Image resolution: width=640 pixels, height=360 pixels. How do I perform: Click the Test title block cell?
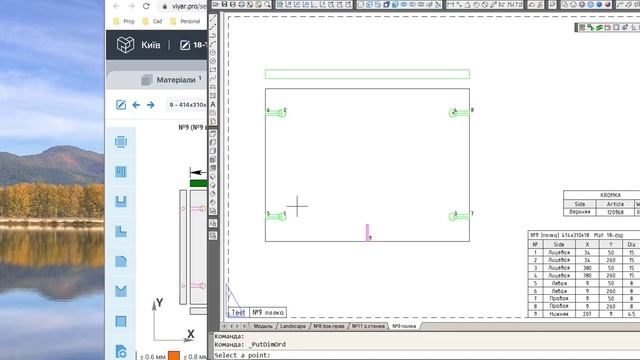(238, 313)
